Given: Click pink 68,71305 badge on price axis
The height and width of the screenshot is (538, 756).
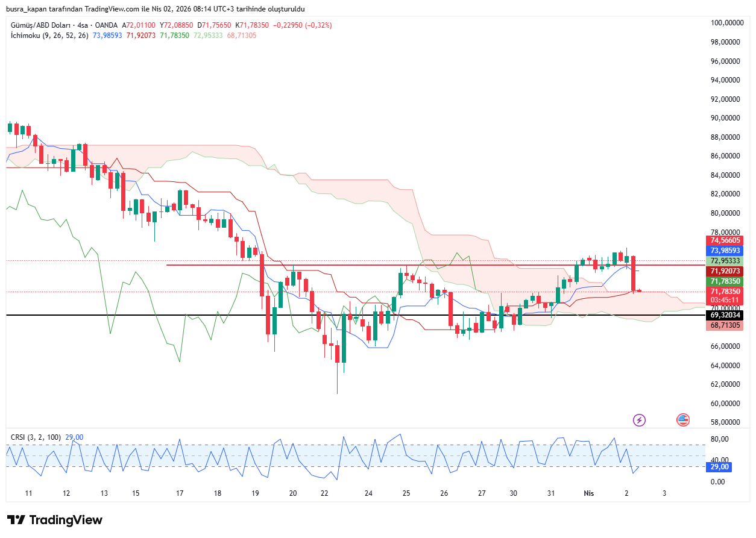Looking at the screenshot, I should 725,325.
